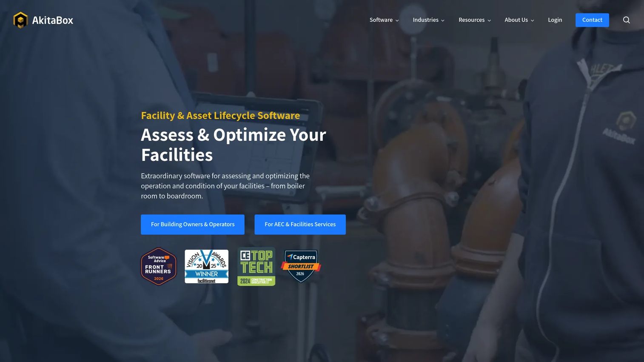Click the CE Top Tech 2024 badge
Image resolution: width=644 pixels, height=362 pixels.
pyautogui.click(x=256, y=266)
